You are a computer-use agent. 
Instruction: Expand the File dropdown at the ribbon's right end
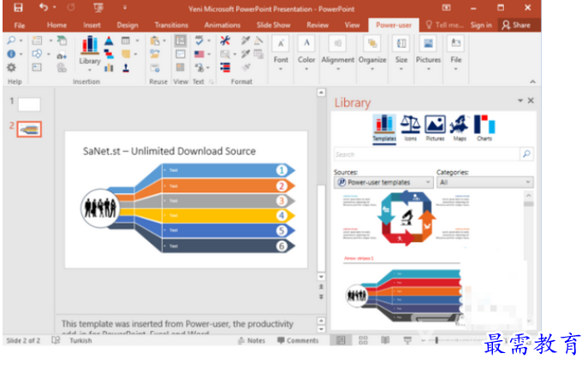point(455,53)
